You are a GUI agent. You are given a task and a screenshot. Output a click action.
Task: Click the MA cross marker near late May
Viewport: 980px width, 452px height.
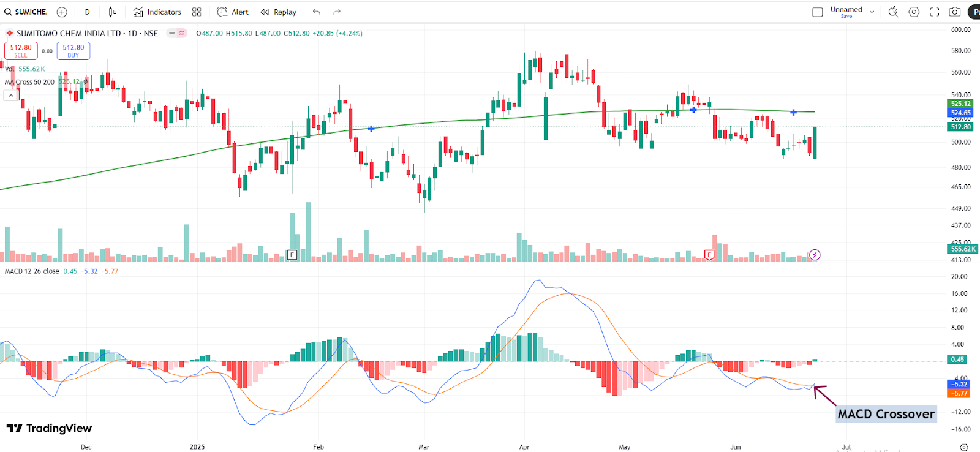point(693,110)
